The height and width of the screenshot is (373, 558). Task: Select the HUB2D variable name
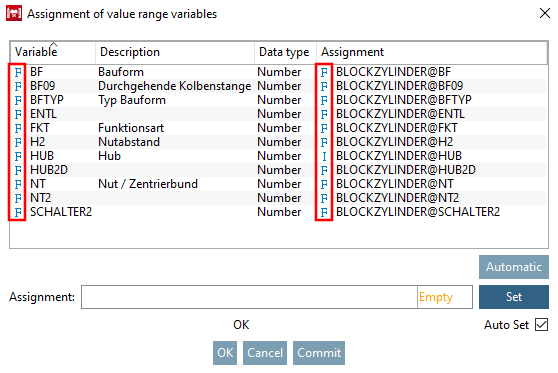point(49,170)
